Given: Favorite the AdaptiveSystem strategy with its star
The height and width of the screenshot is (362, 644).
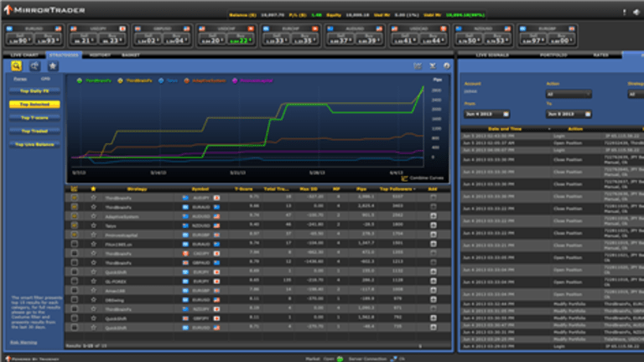Looking at the screenshot, I should click(x=94, y=216).
